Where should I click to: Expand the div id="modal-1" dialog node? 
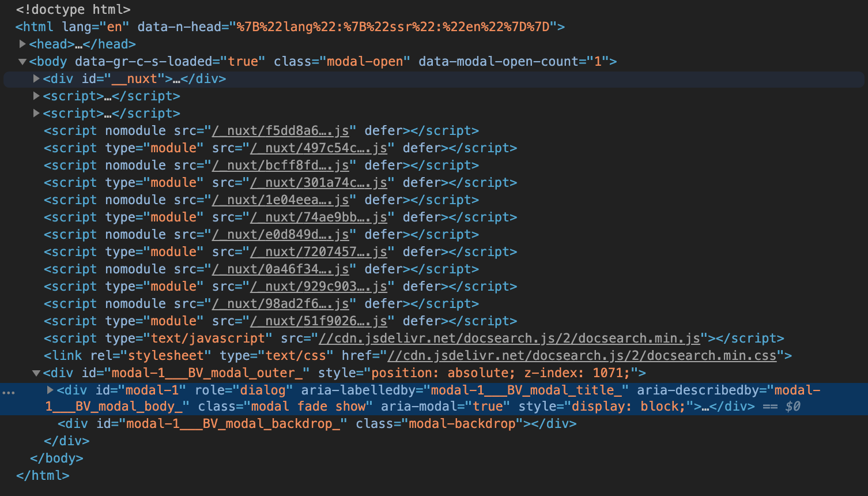50,390
